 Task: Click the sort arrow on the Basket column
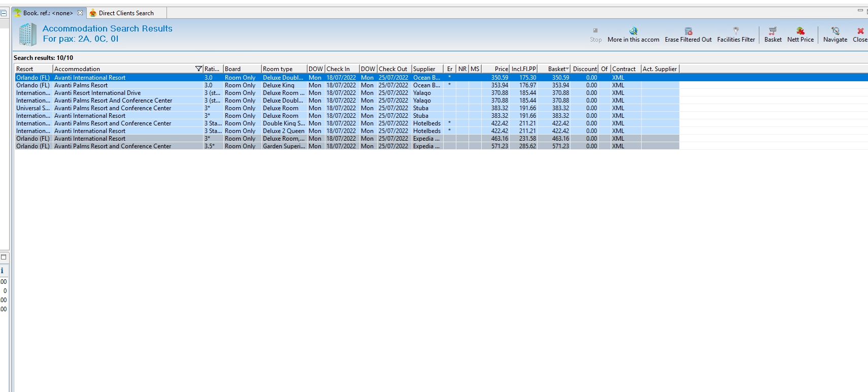(x=567, y=69)
